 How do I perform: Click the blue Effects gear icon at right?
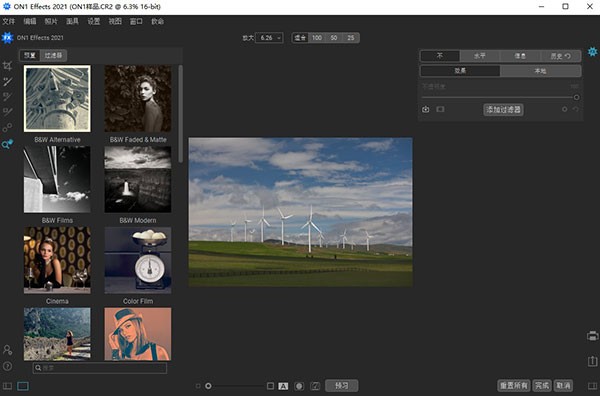pos(592,52)
